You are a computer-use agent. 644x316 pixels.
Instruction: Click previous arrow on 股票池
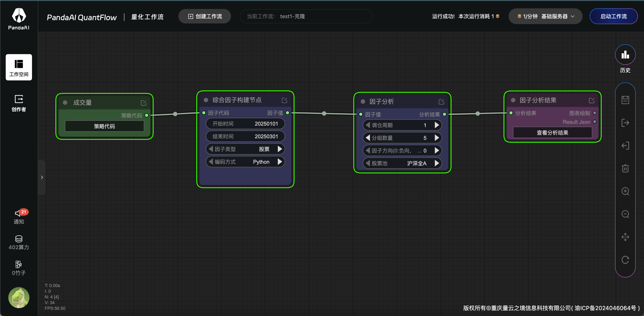coord(368,163)
